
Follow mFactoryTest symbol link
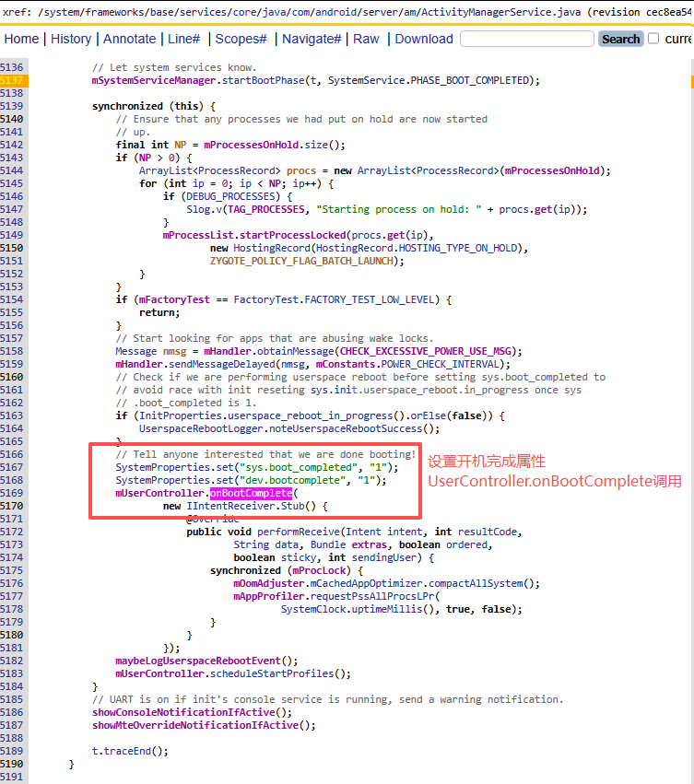pos(174,299)
